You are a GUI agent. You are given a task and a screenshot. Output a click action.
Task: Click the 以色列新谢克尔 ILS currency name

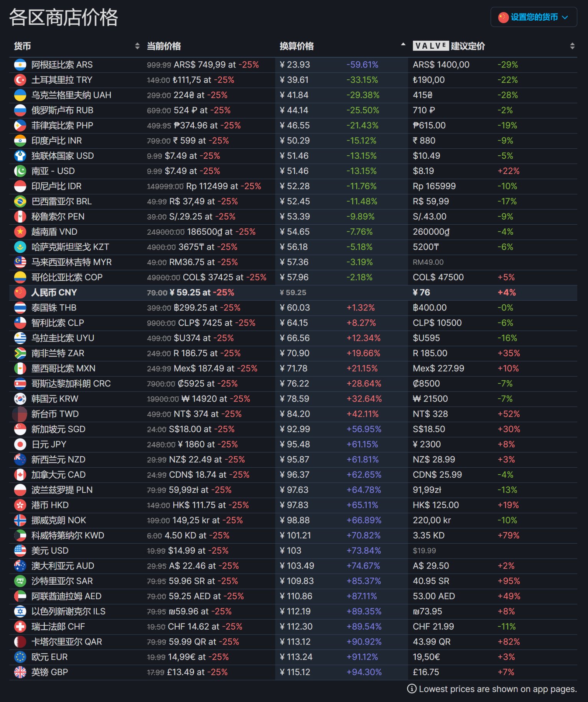[69, 612]
